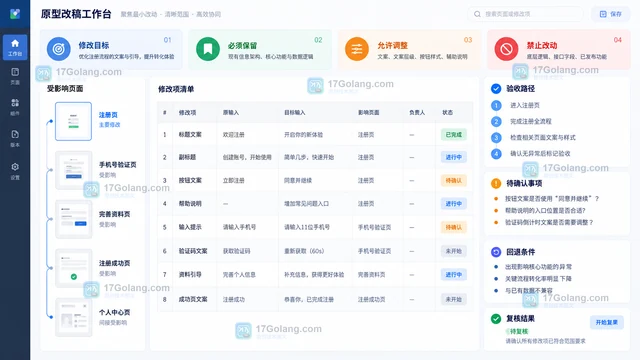Viewport: 640px width, 360px height.
Task: Click 进行中 status of 资料引导 row
Action: [453, 275]
